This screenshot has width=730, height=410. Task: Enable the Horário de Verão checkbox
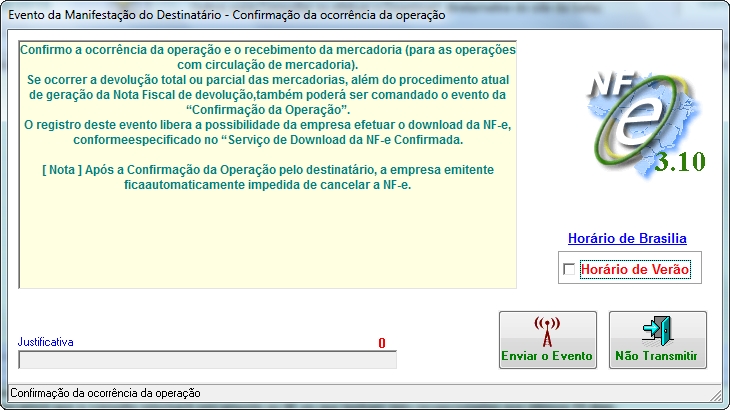tap(569, 269)
